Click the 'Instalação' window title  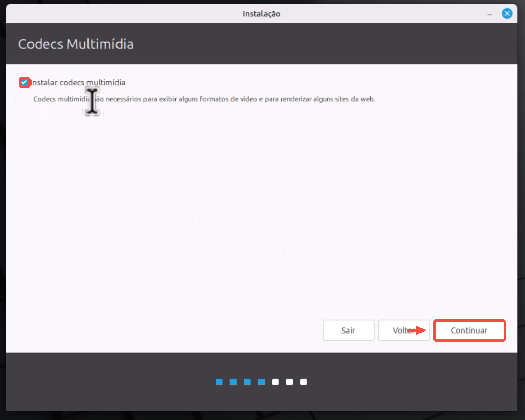[261, 14]
